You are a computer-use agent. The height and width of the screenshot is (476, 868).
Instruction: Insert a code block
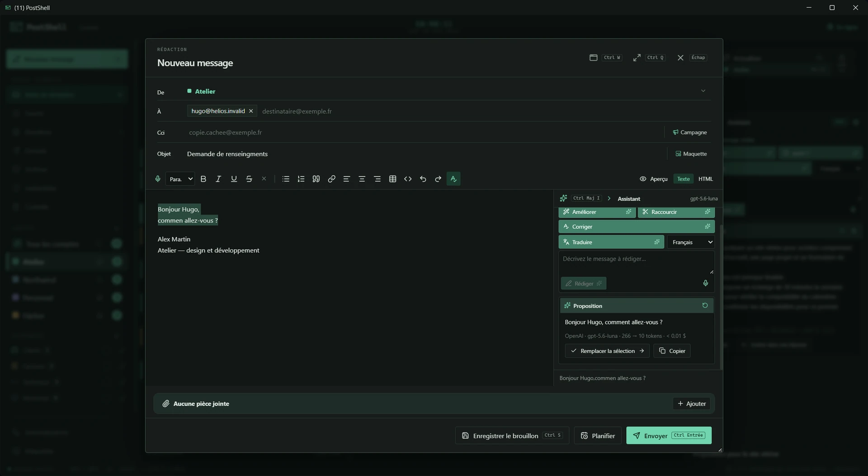pos(408,179)
